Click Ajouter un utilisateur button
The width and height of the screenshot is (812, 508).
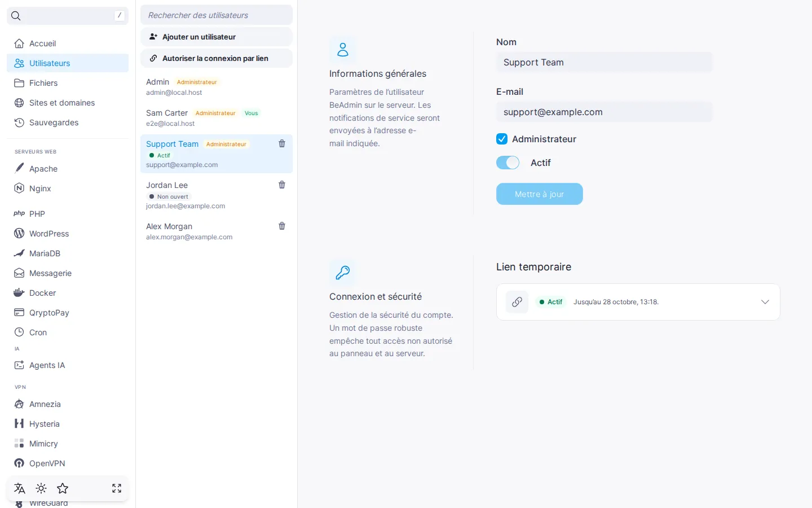[217, 37]
